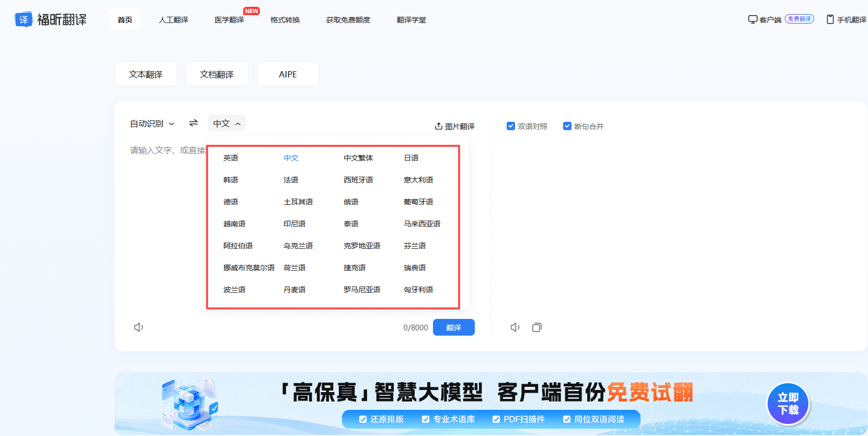Open the 高保真 智慧大模型 promo banner

(x=491, y=404)
